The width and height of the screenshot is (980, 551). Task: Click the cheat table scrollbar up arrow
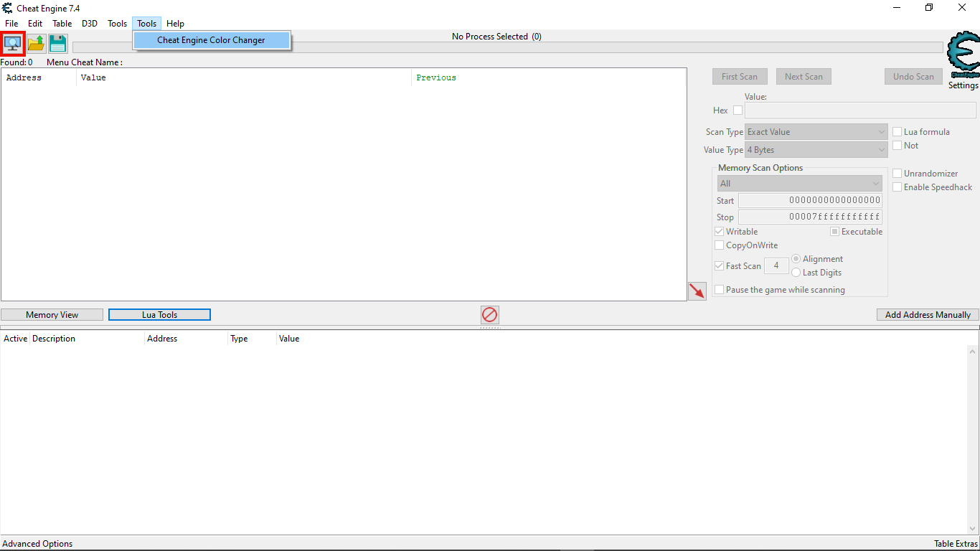(x=974, y=352)
